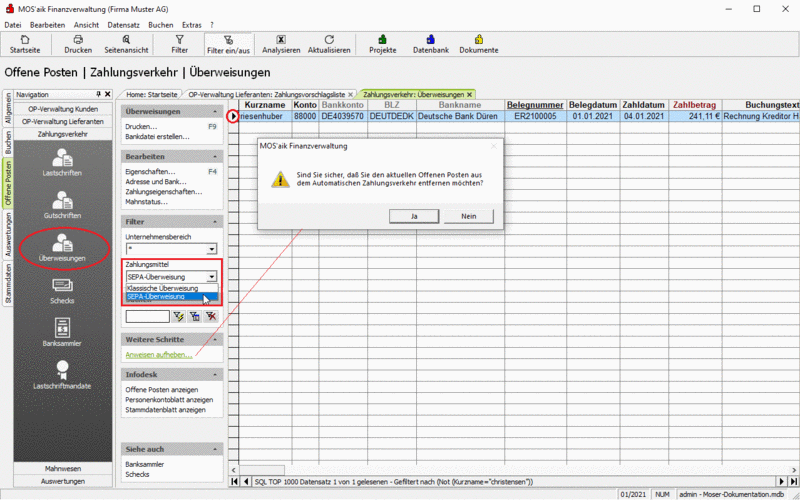
Task: Click Bankdatei erstellen link
Action: point(157,137)
